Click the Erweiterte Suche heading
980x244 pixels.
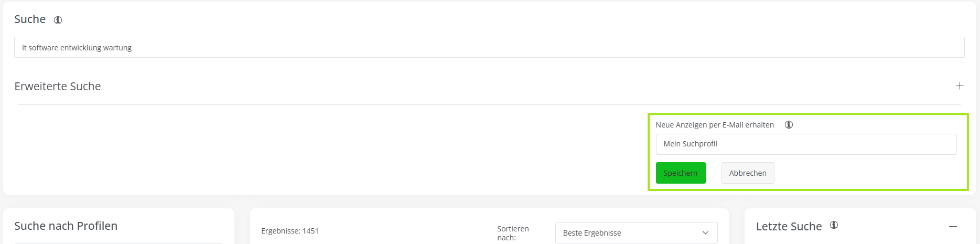click(58, 87)
